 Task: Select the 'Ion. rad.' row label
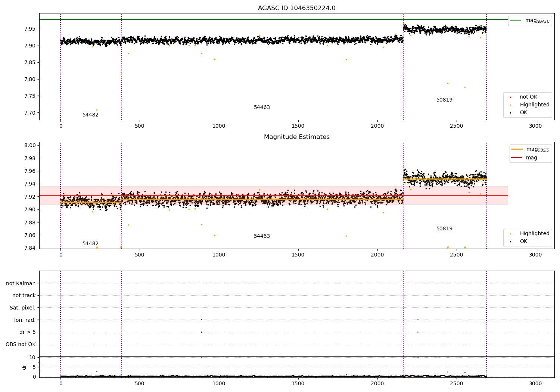(x=25, y=320)
